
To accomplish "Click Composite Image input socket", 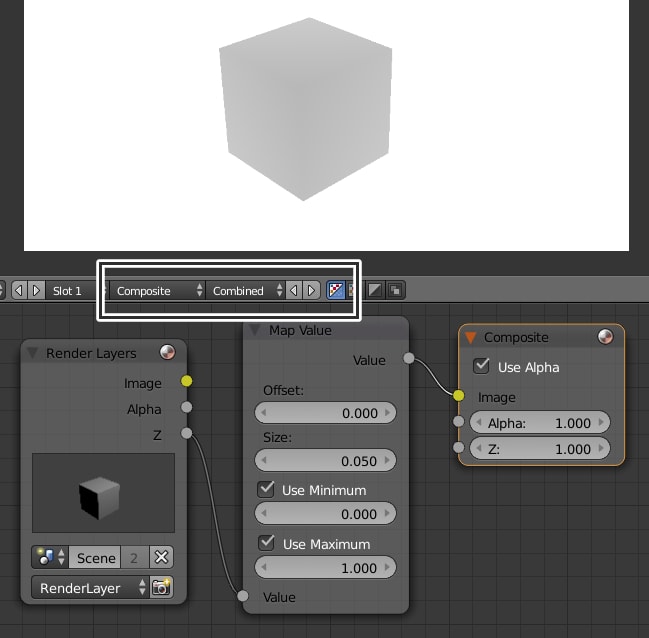I will point(459,396).
